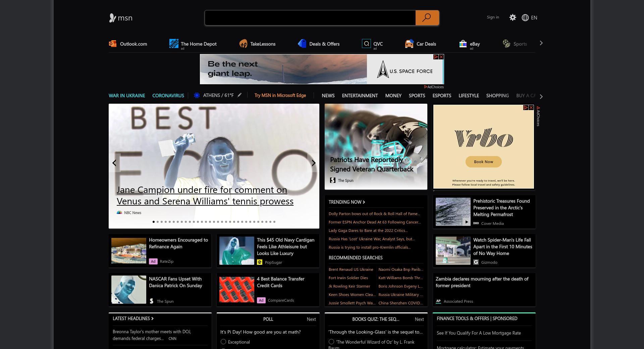Click the globe language icon

525,17
